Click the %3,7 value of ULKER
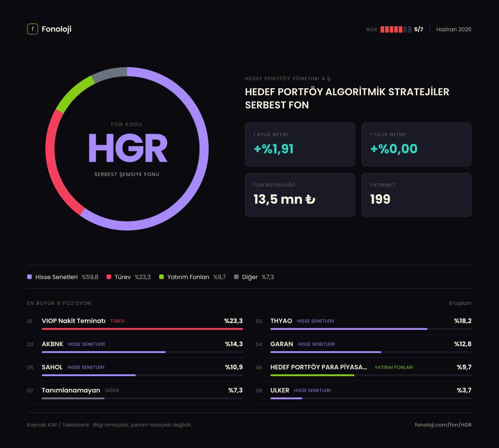Image resolution: width=499 pixels, height=448 pixels. [x=464, y=391]
